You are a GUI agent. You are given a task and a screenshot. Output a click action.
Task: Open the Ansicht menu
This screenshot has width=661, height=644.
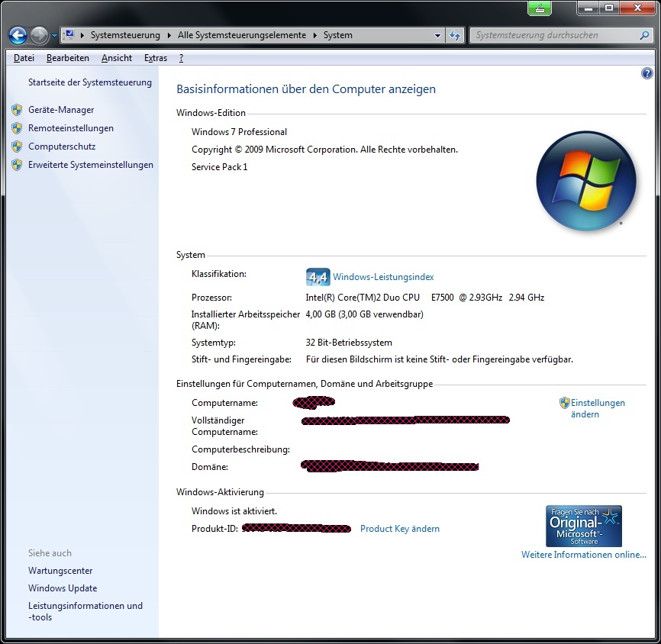click(x=116, y=58)
